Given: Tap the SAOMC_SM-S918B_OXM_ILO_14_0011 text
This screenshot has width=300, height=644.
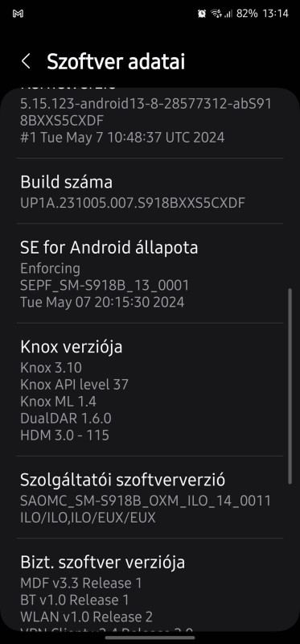Looking at the screenshot, I should (x=146, y=501).
